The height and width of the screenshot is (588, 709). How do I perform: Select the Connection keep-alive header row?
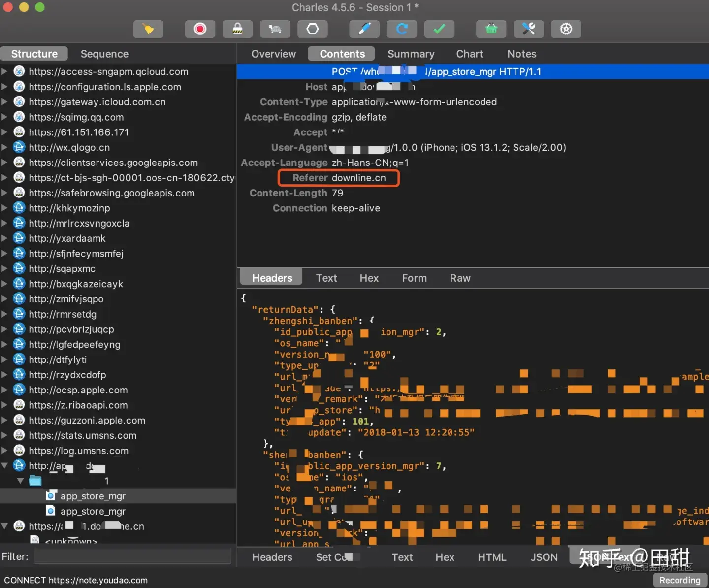326,208
